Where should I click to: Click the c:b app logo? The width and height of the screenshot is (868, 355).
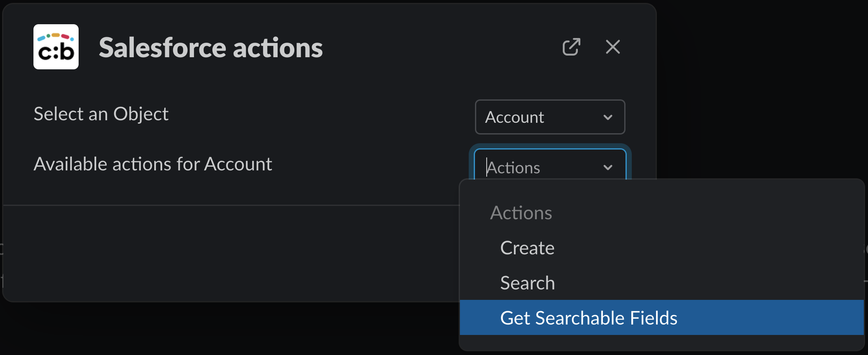click(56, 47)
